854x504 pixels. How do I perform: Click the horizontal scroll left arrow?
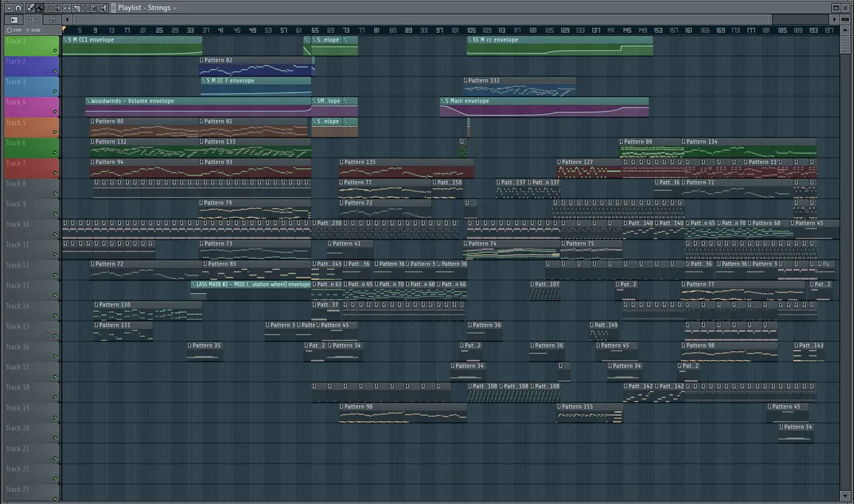coord(67,19)
